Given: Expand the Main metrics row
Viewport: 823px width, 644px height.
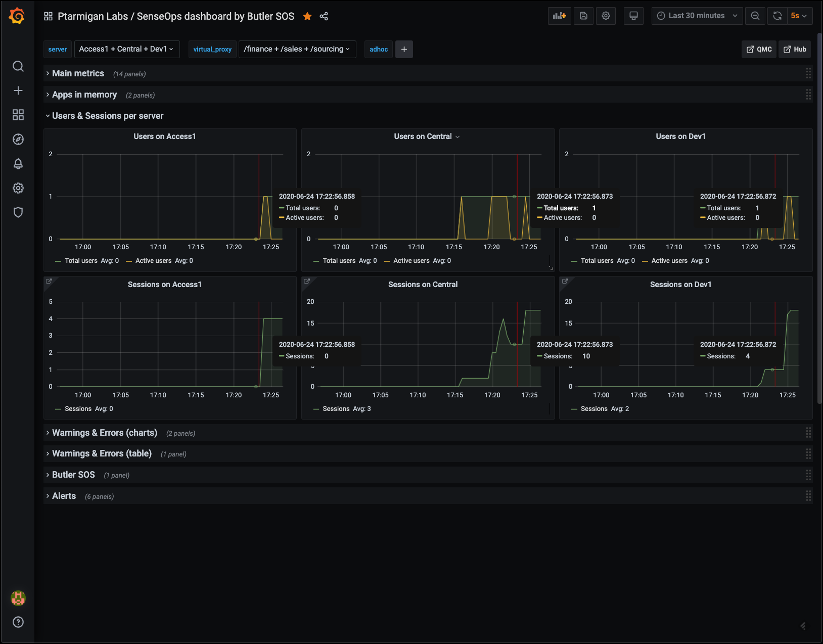Looking at the screenshot, I should pyautogui.click(x=78, y=73).
